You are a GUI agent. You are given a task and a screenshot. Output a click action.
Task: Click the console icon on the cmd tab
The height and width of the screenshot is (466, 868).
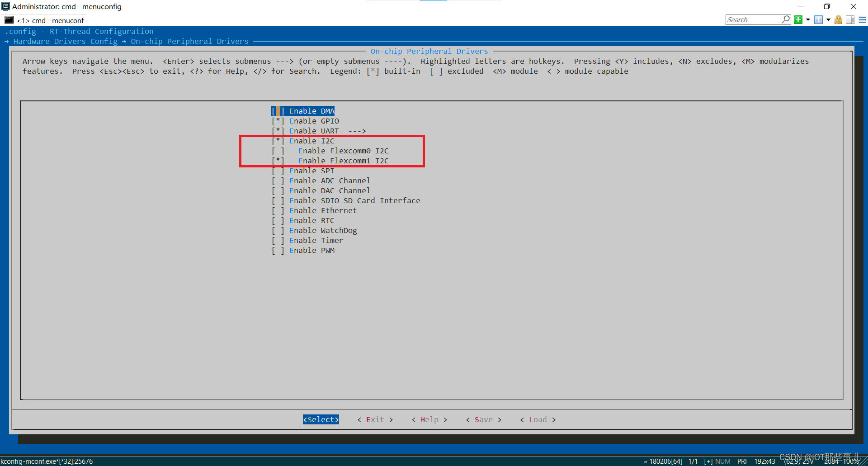point(9,20)
